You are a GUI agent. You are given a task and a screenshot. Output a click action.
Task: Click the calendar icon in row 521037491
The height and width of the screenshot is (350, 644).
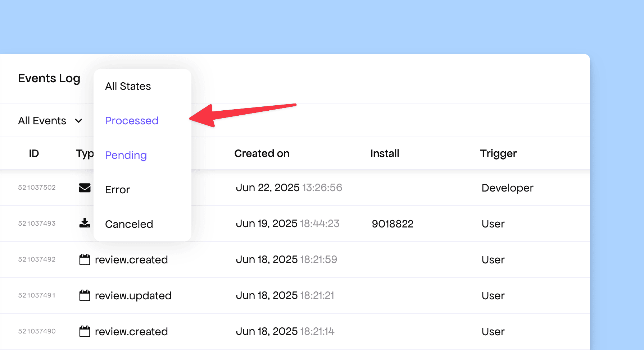click(x=85, y=295)
